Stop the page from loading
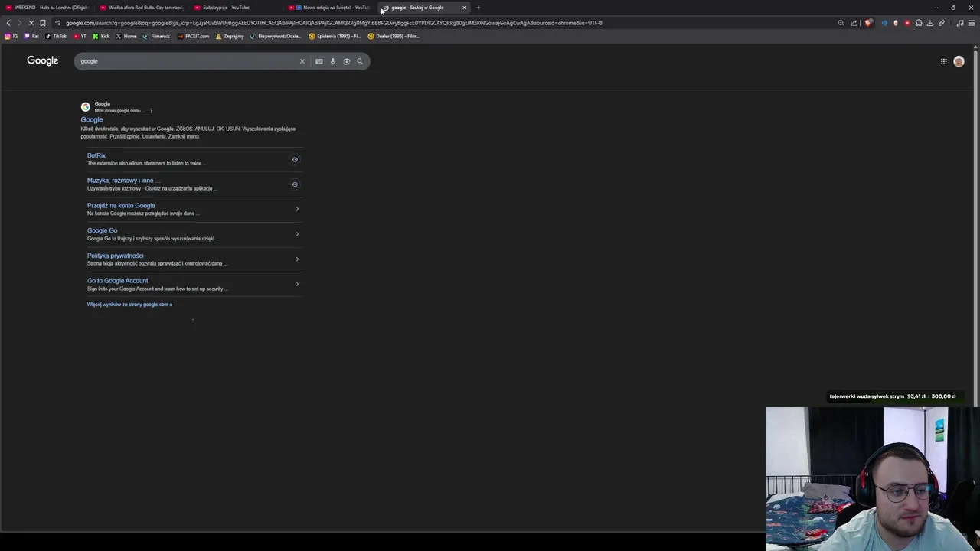The width and height of the screenshot is (980, 551). point(31,23)
